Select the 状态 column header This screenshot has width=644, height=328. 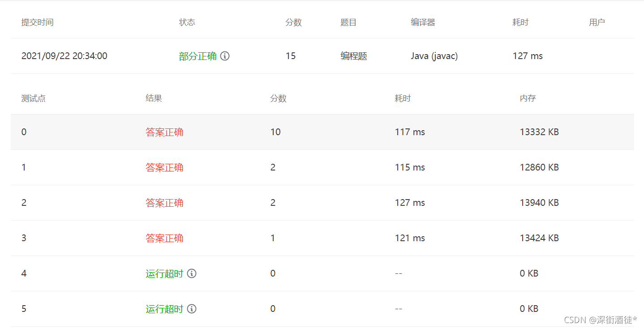pos(187,22)
